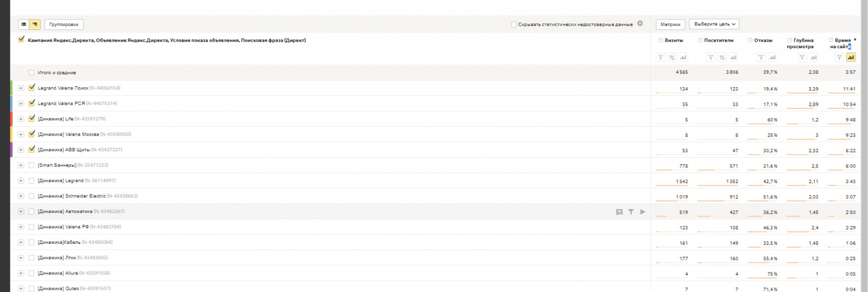Filter by the Отказы column
This screenshot has height=292, width=868.
[761, 57]
